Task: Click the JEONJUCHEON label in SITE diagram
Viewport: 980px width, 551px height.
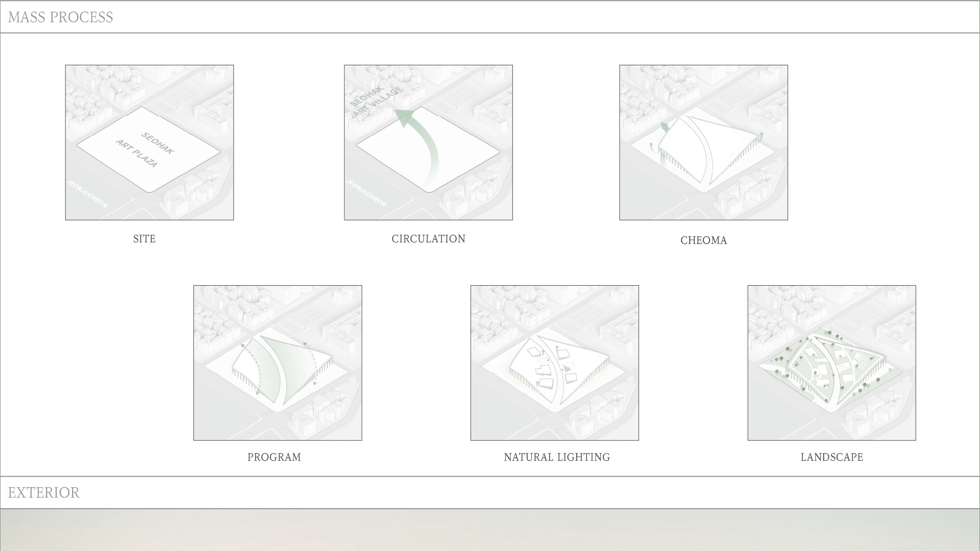Action: coord(88,194)
